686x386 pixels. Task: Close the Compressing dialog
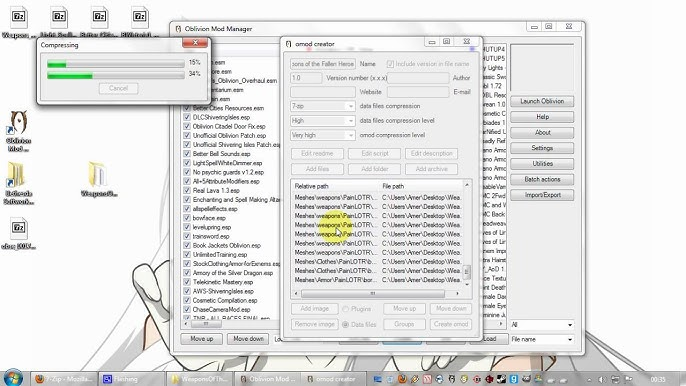click(x=195, y=42)
